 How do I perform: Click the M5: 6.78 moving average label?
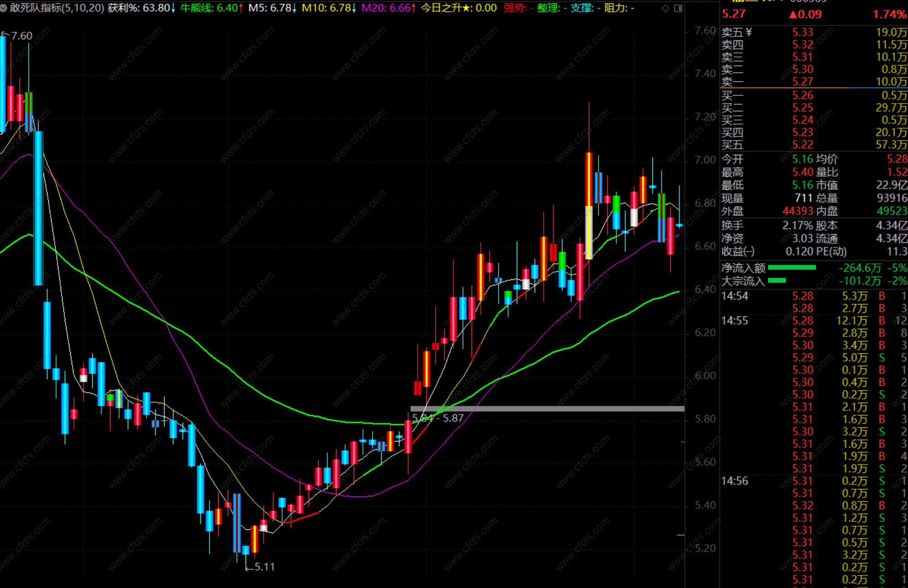(269, 8)
